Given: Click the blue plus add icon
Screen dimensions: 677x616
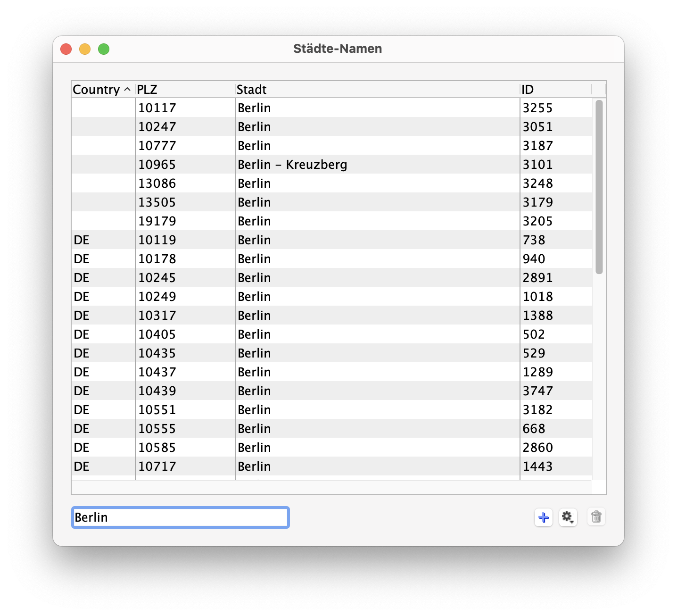Looking at the screenshot, I should [x=543, y=517].
